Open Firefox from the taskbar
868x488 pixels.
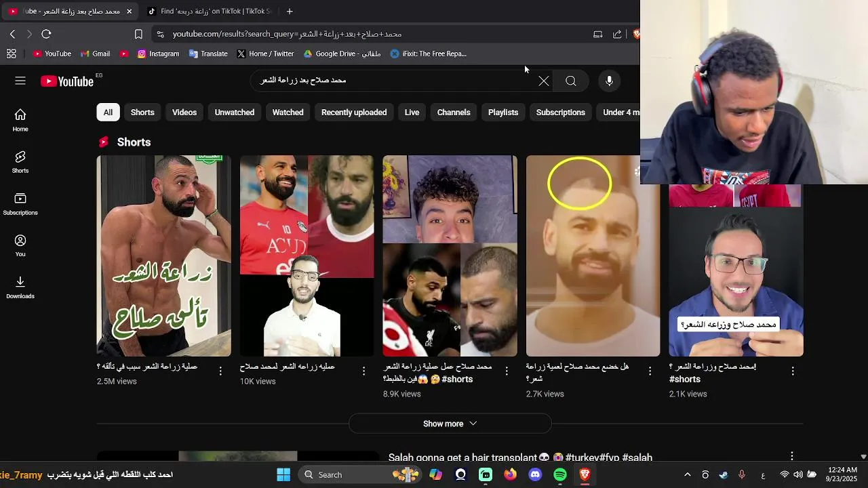(x=510, y=474)
